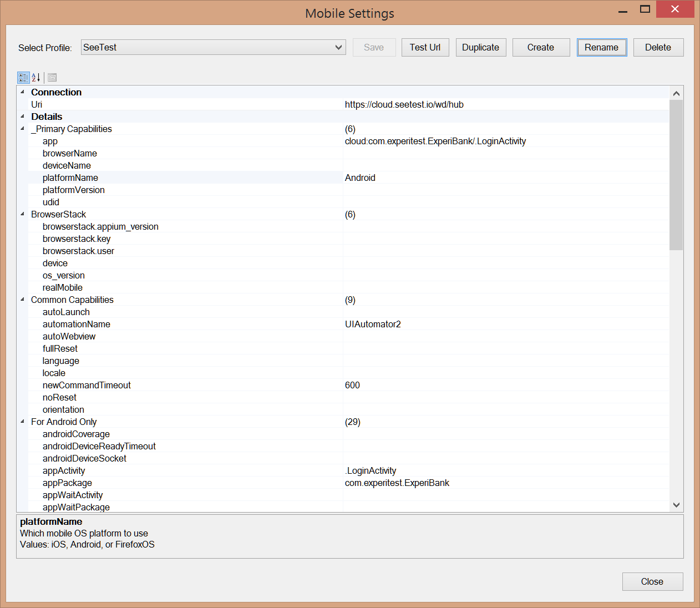The width and height of the screenshot is (700, 608).
Task: Open the Select Profile dropdown
Action: [x=338, y=48]
